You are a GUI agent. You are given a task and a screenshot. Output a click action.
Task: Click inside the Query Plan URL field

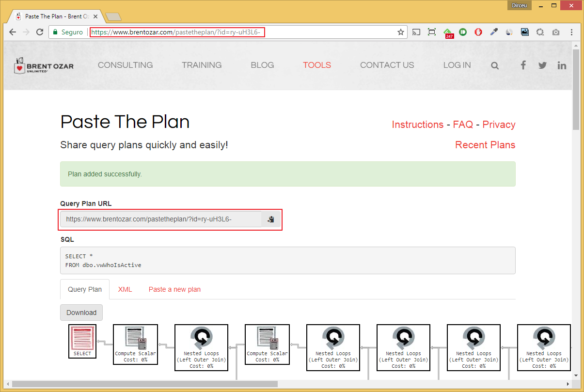161,219
